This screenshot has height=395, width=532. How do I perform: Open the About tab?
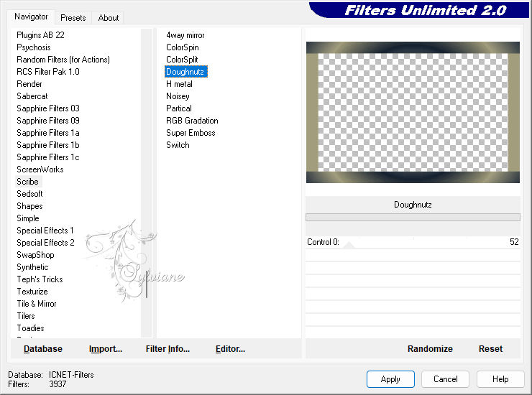[109, 18]
